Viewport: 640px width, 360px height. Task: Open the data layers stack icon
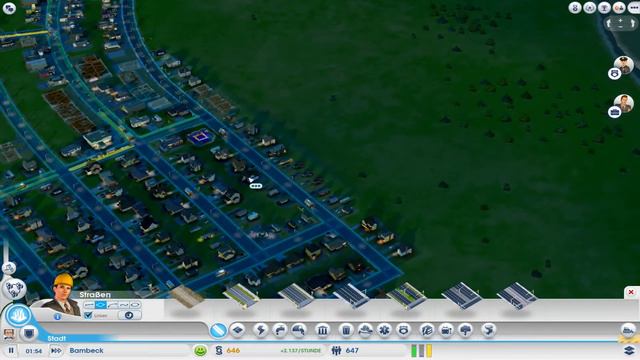(x=629, y=350)
